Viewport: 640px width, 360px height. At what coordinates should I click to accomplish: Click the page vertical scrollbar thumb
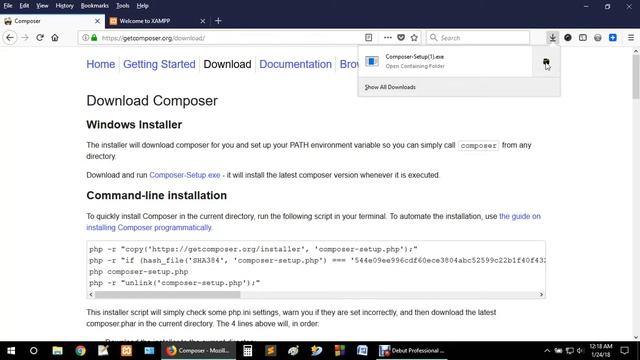(636, 76)
